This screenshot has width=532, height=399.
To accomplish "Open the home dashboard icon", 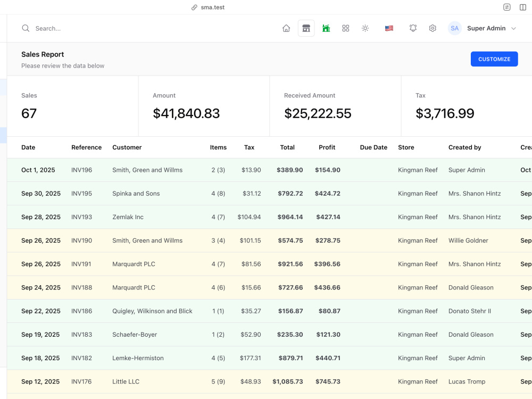I will (286, 28).
